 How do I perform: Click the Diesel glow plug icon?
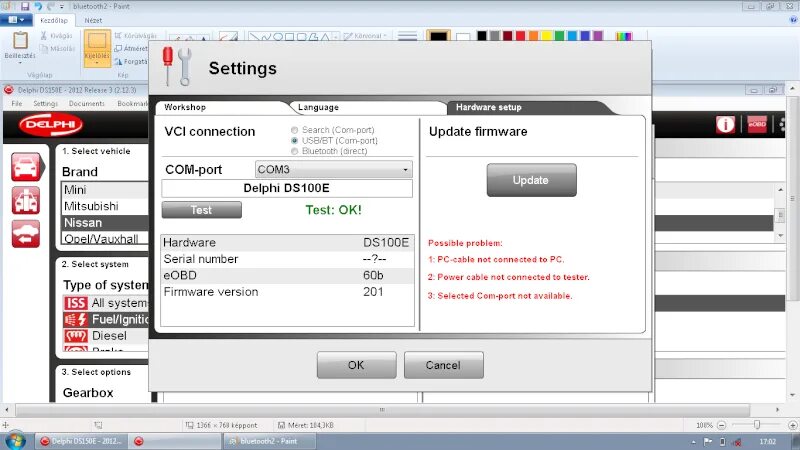click(x=76, y=336)
